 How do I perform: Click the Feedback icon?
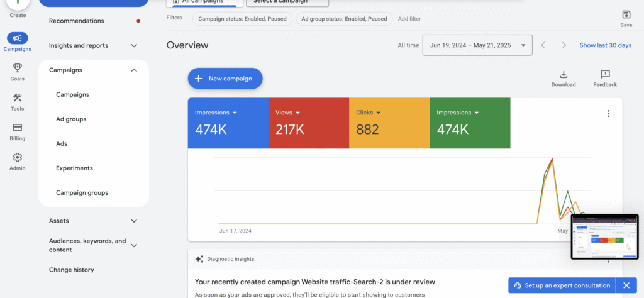pyautogui.click(x=605, y=75)
